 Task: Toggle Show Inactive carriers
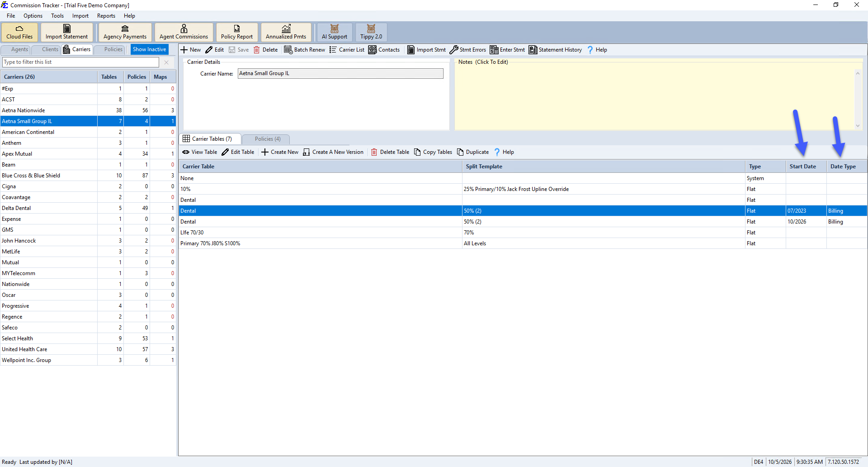click(150, 49)
